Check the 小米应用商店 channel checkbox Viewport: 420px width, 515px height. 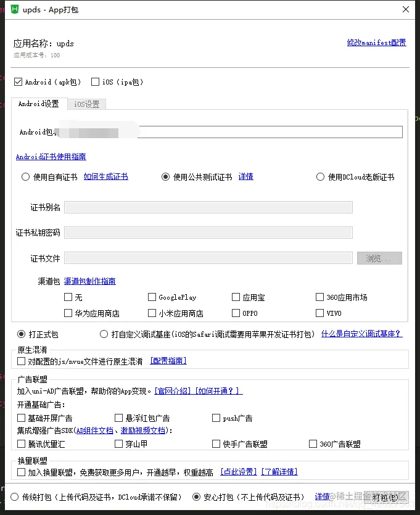pyautogui.click(x=152, y=313)
